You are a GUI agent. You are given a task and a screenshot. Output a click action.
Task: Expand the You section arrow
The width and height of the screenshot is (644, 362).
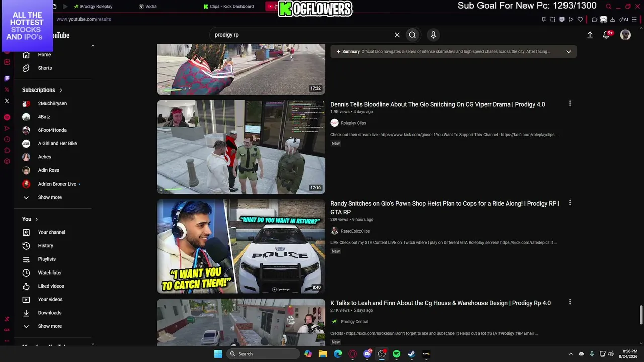point(37,219)
